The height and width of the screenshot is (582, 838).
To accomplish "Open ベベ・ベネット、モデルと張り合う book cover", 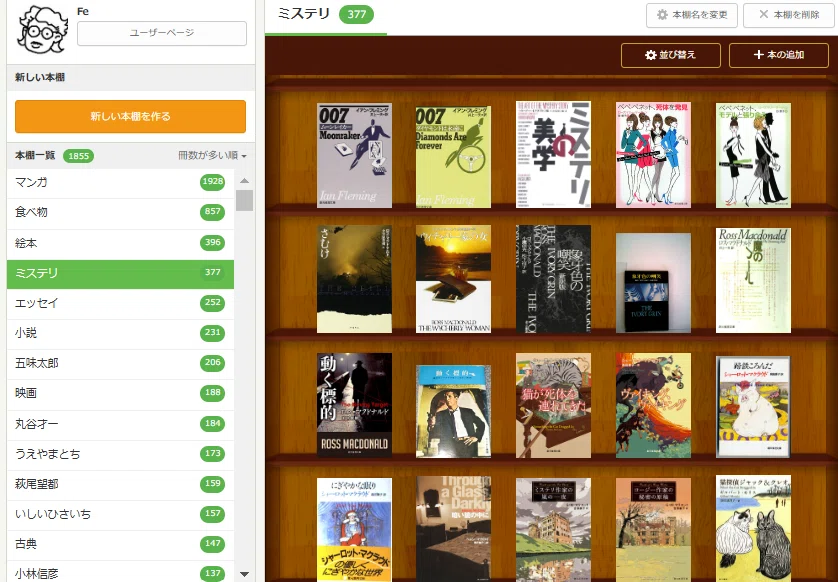I will pos(753,156).
